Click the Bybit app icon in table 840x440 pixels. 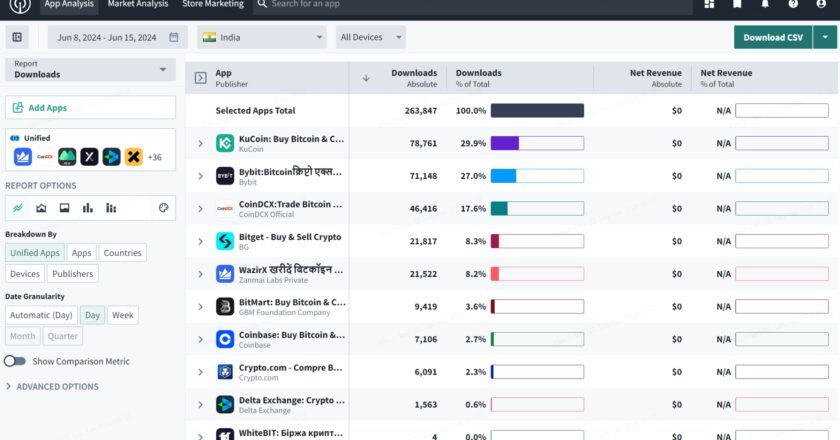click(225, 176)
